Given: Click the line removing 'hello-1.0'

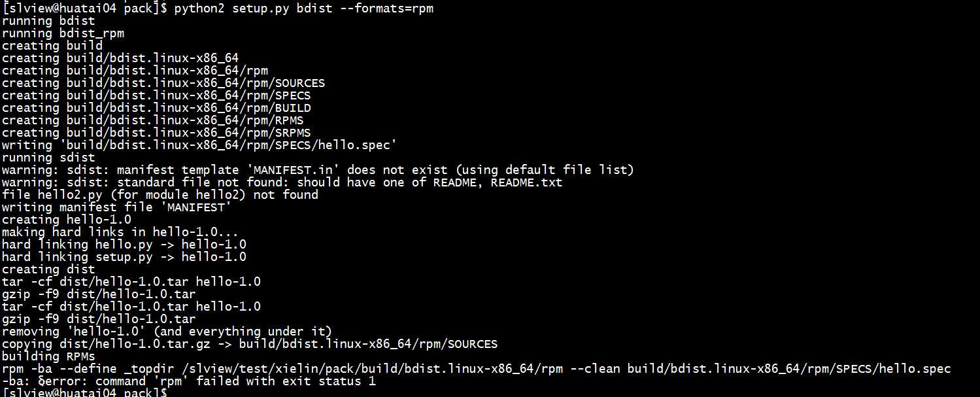Looking at the screenshot, I should click(x=167, y=332).
